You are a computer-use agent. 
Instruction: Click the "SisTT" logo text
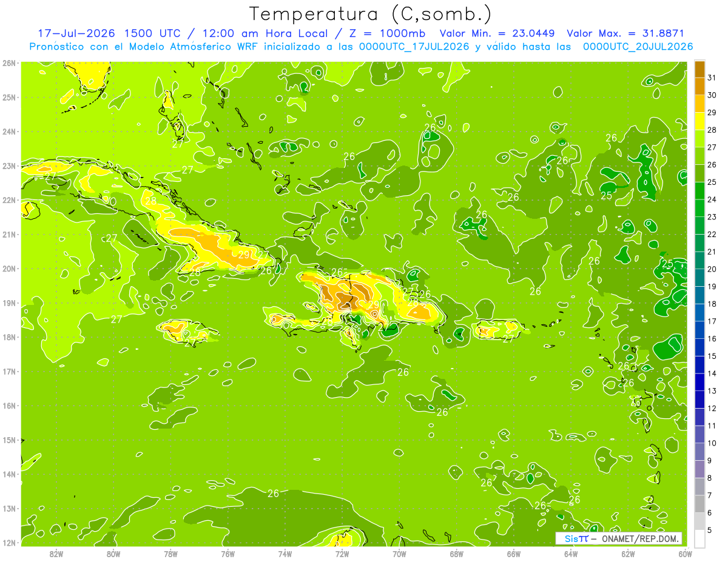[576, 538]
